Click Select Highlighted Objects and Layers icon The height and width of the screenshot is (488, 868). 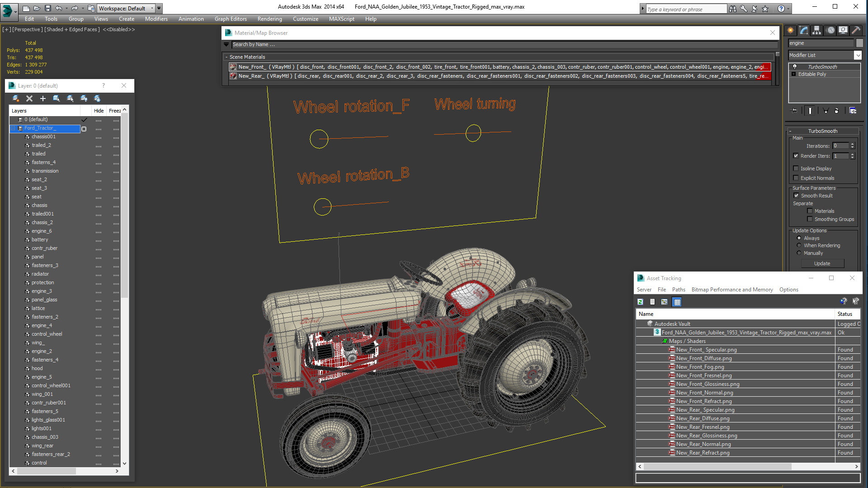tap(57, 99)
